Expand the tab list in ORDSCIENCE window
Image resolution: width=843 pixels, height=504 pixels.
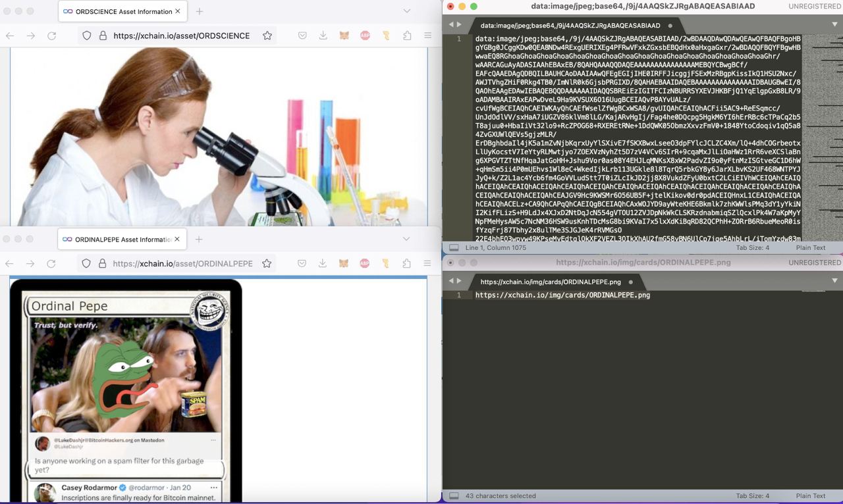[407, 11]
